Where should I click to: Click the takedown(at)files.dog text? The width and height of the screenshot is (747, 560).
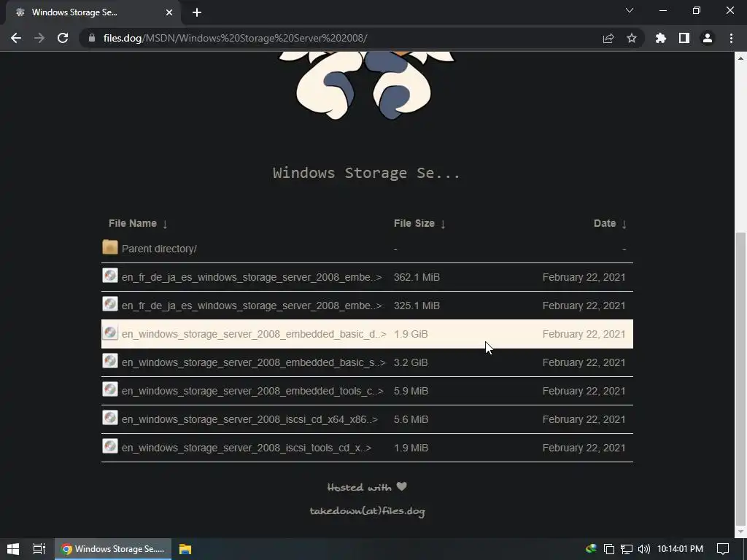[x=368, y=511]
